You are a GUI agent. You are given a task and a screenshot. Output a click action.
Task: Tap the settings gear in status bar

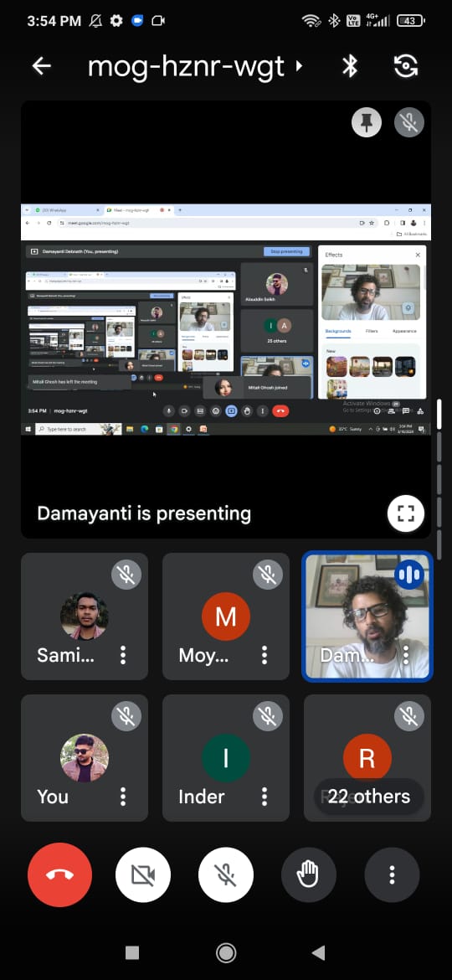pos(116,21)
